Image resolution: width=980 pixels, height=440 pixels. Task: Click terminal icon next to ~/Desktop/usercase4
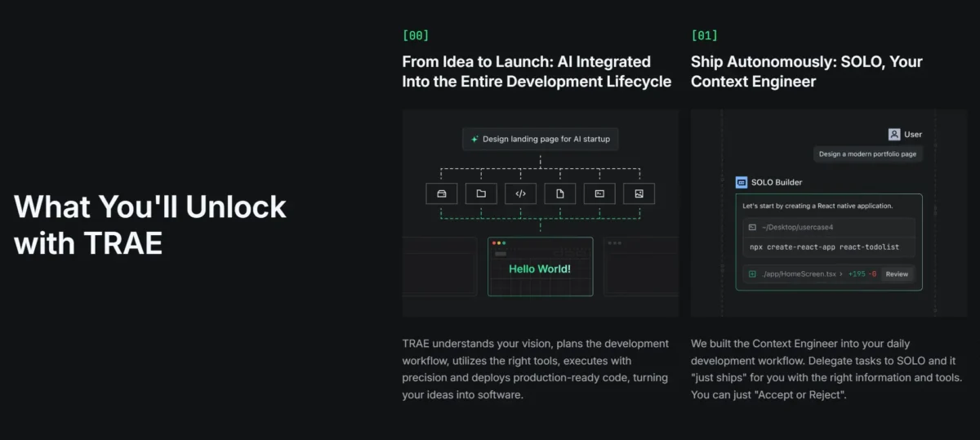point(752,227)
